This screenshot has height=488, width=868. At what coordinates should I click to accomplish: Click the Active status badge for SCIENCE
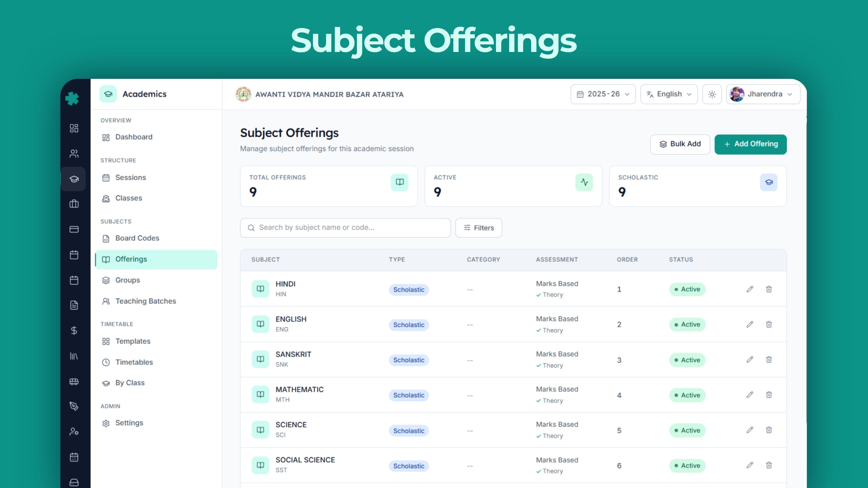[x=687, y=430]
